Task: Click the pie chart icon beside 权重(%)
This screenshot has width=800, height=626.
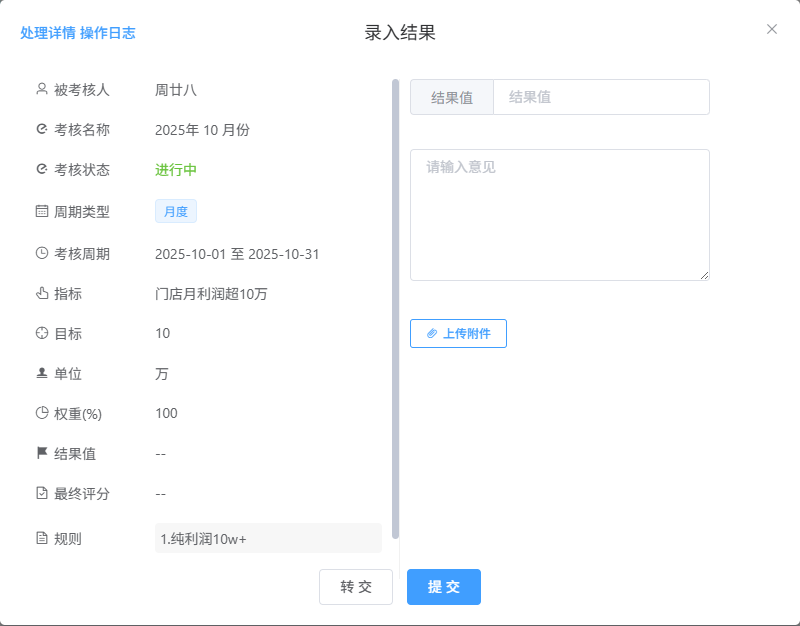Action: pyautogui.click(x=42, y=413)
